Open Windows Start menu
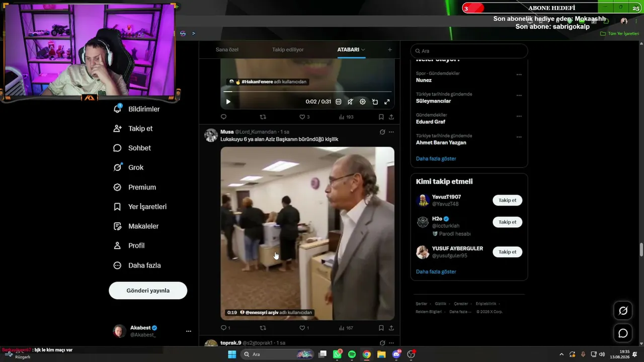Viewport: 644px width, 362px height. (232, 354)
